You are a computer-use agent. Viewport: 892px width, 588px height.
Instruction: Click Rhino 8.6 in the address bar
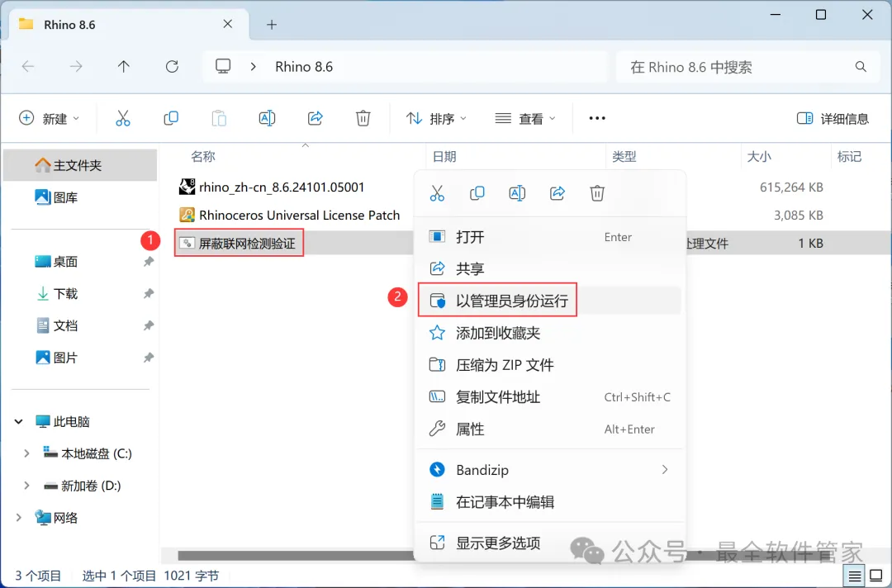304,67
